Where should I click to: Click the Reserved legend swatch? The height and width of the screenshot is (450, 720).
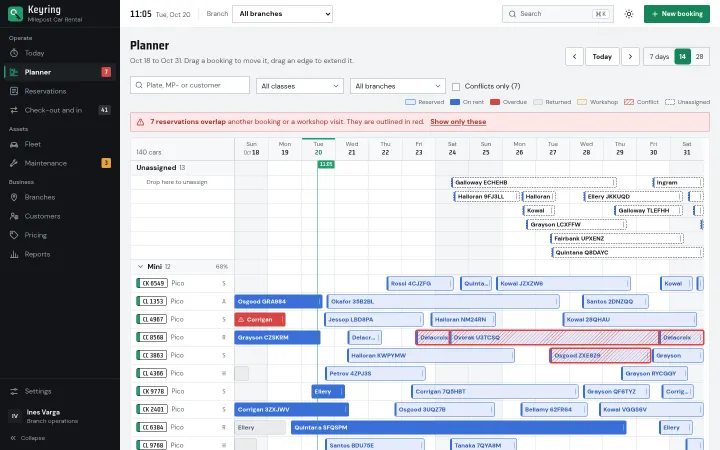tap(410, 102)
